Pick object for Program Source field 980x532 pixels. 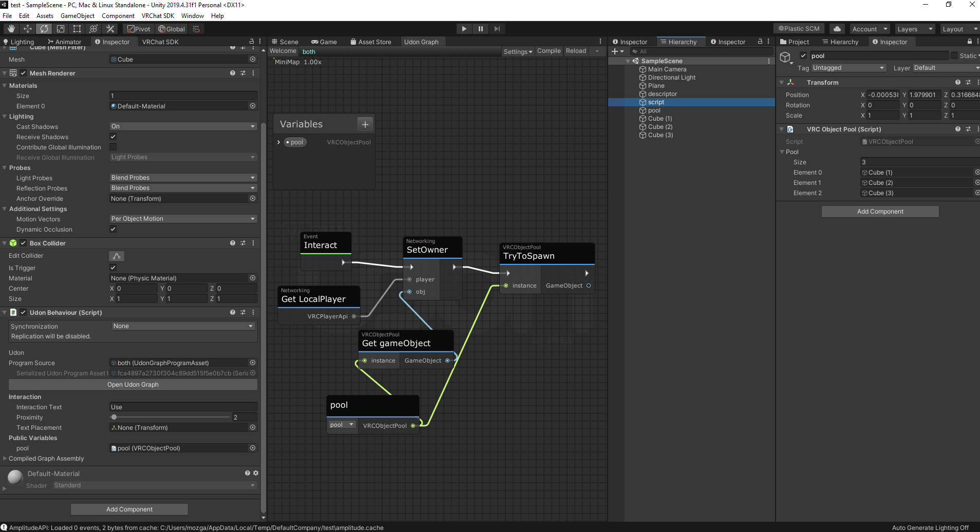click(x=253, y=363)
